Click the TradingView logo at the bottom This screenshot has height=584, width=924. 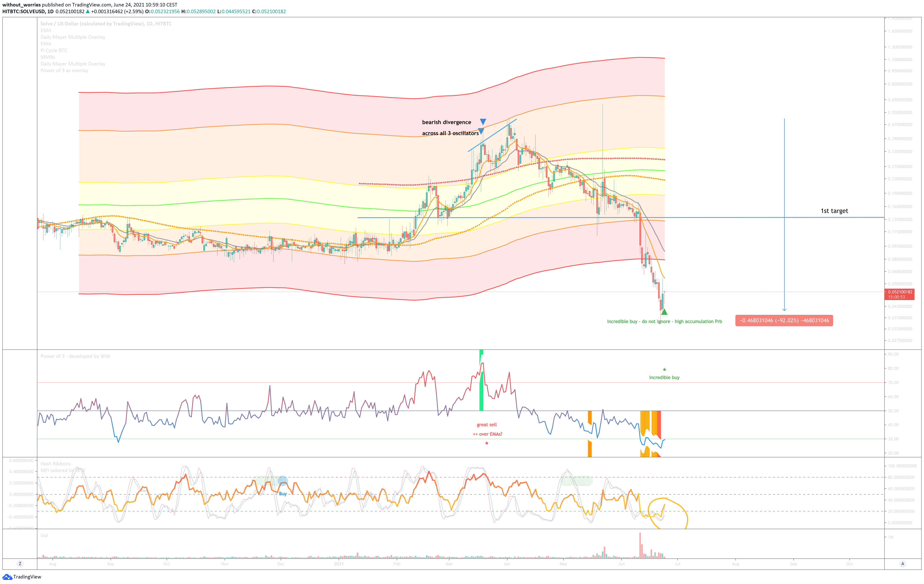[x=22, y=577]
